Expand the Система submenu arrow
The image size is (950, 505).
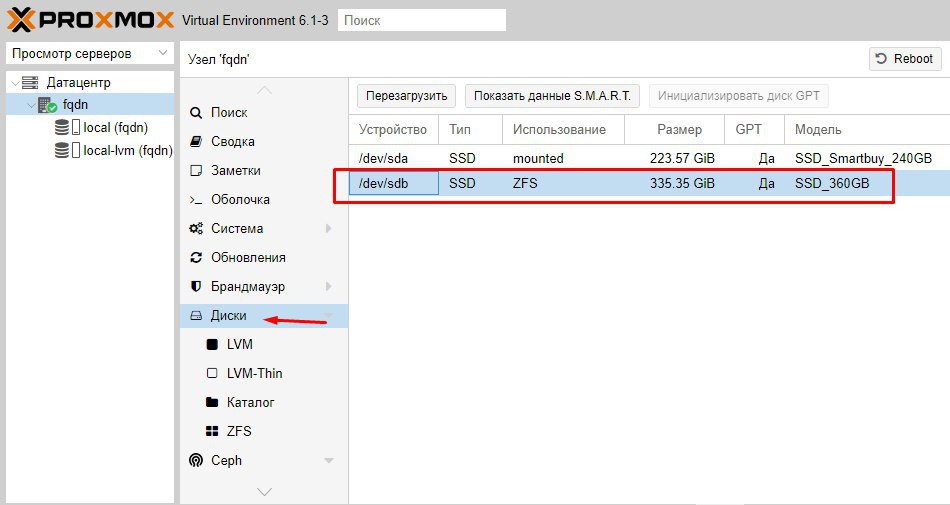click(328, 229)
